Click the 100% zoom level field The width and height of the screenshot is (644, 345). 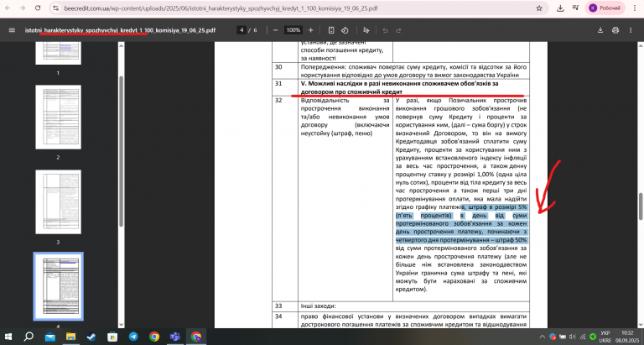pos(293,30)
